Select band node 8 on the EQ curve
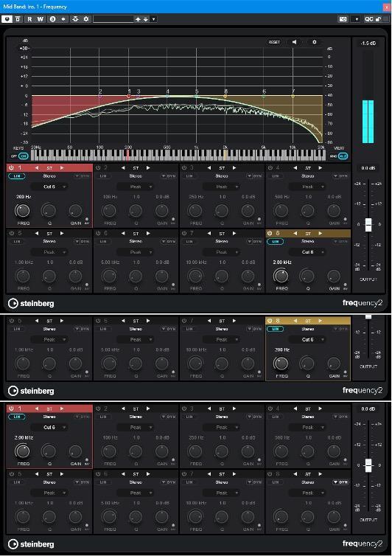 pos(225,96)
